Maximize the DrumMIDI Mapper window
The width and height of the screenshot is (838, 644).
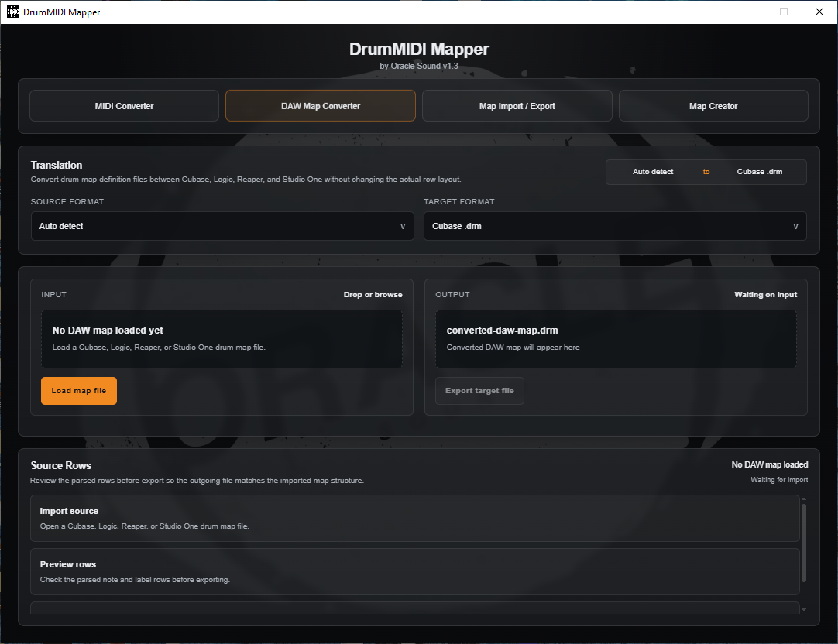[784, 12]
